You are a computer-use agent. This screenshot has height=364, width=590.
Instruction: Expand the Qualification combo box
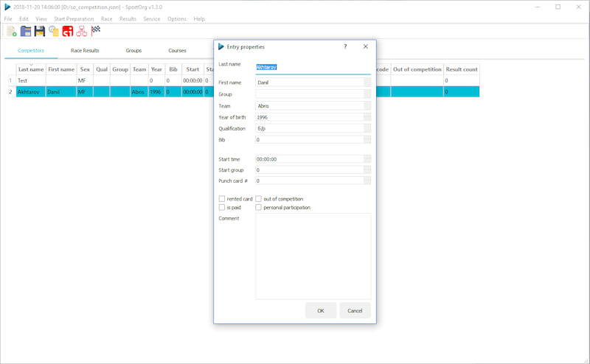coord(367,128)
